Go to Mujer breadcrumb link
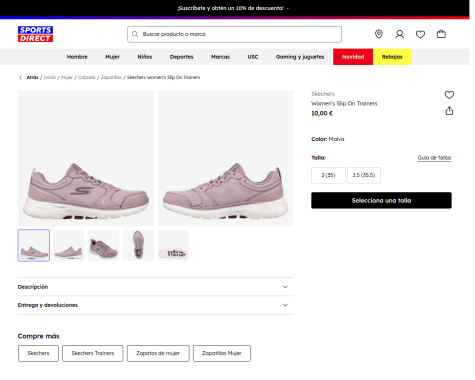This screenshot has height=380, width=475. coord(67,77)
